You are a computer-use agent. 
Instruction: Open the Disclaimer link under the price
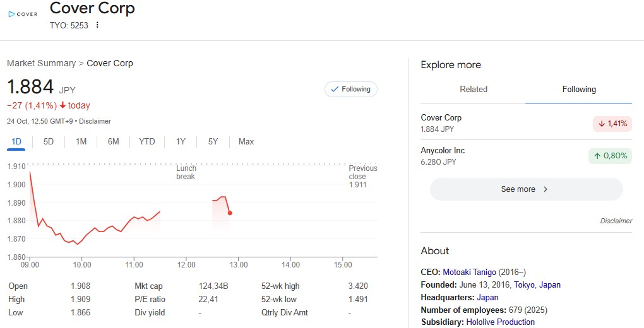coord(95,121)
